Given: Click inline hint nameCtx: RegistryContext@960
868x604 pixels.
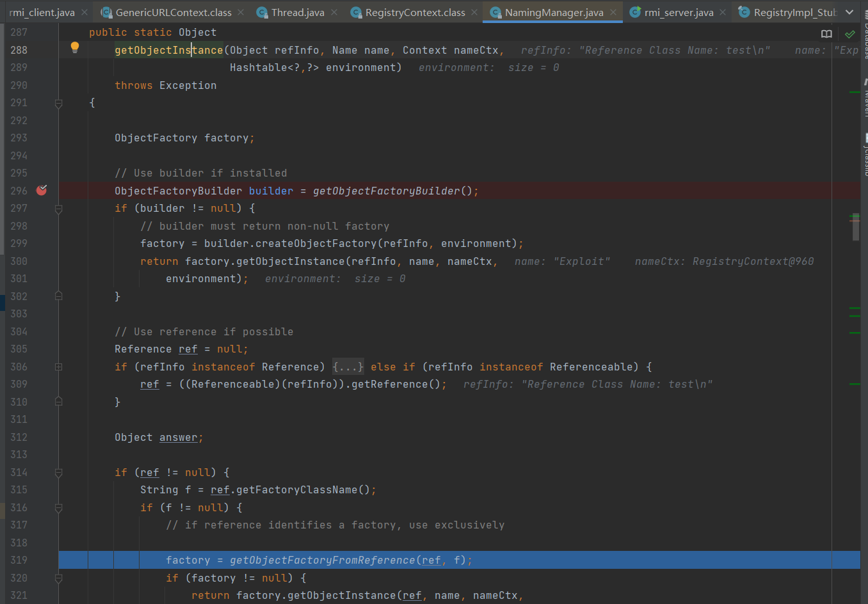Looking at the screenshot, I should (725, 261).
